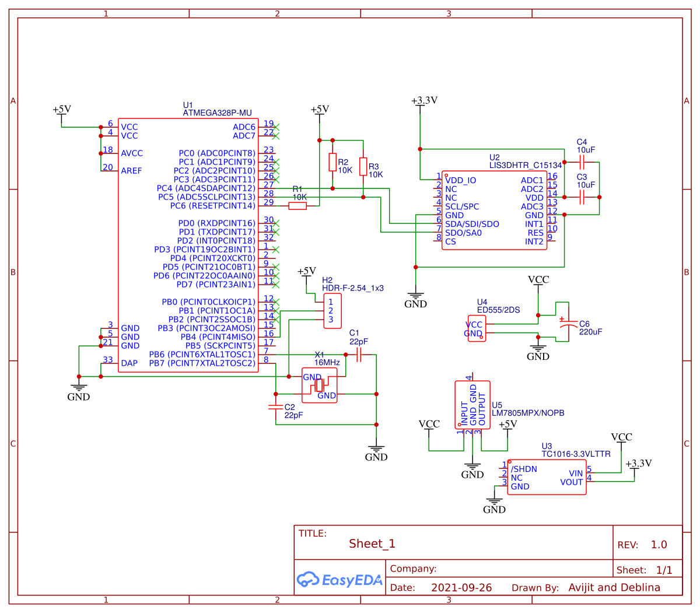Click the date 2021-09-26
This screenshot has height=613, width=700.
coord(461,588)
